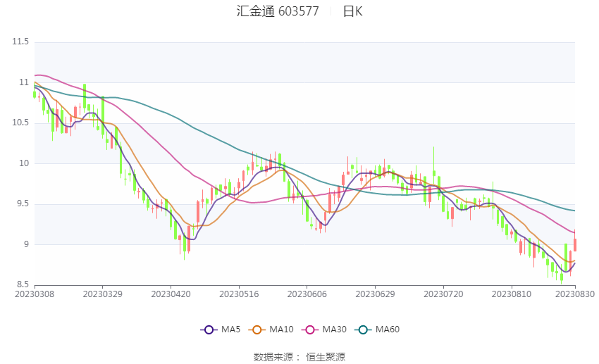The image size is (599, 364).
Task: Click the 11.5 price axis label
Action: (20, 42)
